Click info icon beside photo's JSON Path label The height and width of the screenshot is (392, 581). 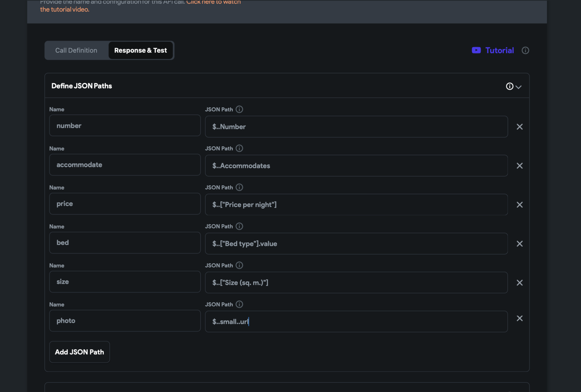[x=239, y=304]
